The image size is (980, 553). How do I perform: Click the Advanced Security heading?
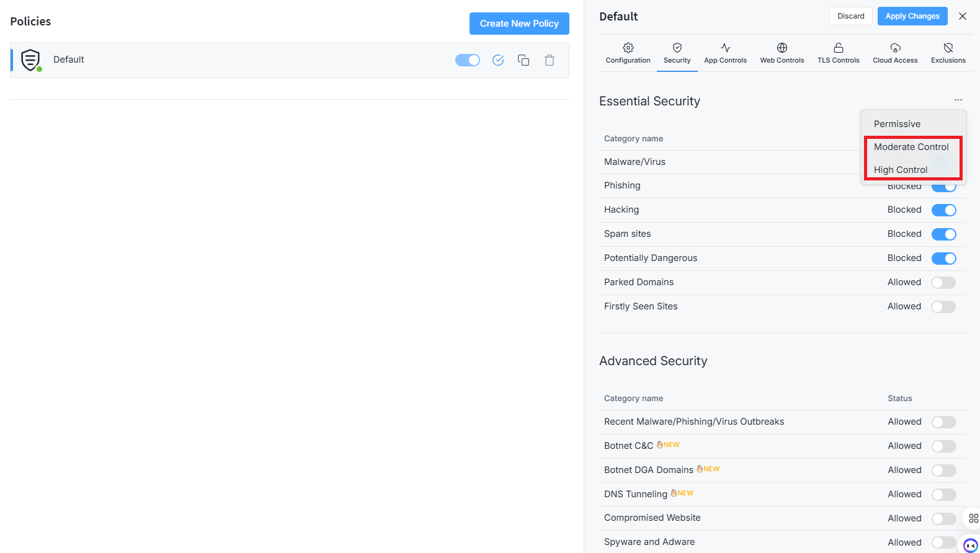[653, 361]
